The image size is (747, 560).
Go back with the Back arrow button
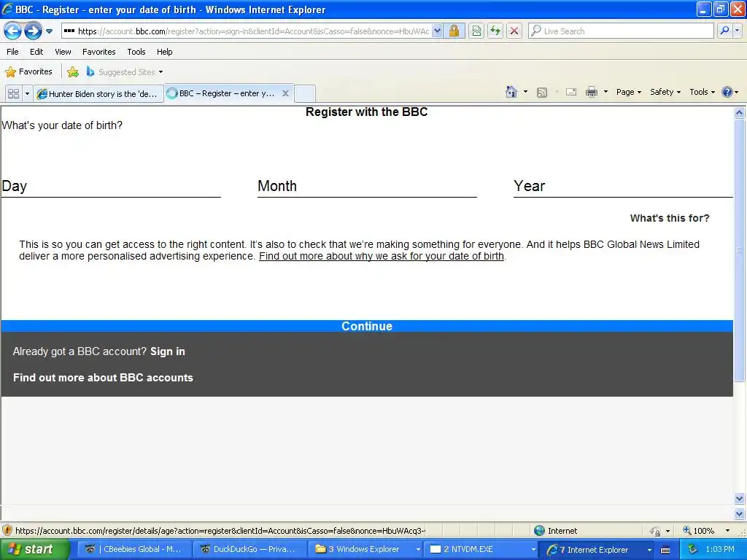click(13, 31)
